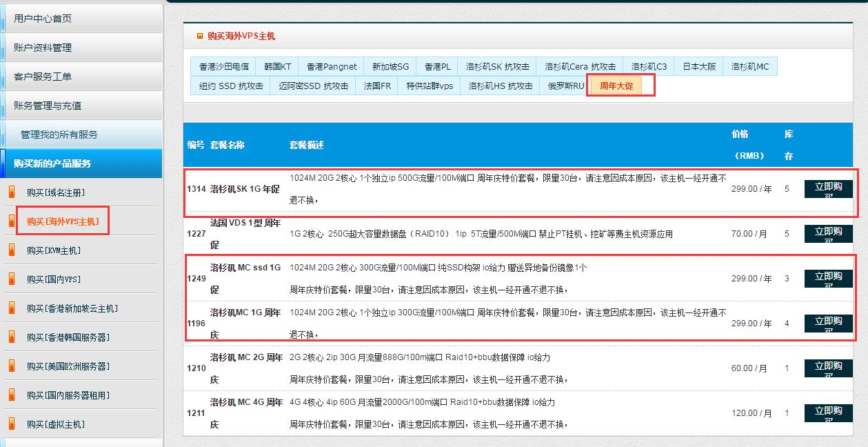
Task: Click 立即购买 for plan 1249
Action: pos(828,279)
